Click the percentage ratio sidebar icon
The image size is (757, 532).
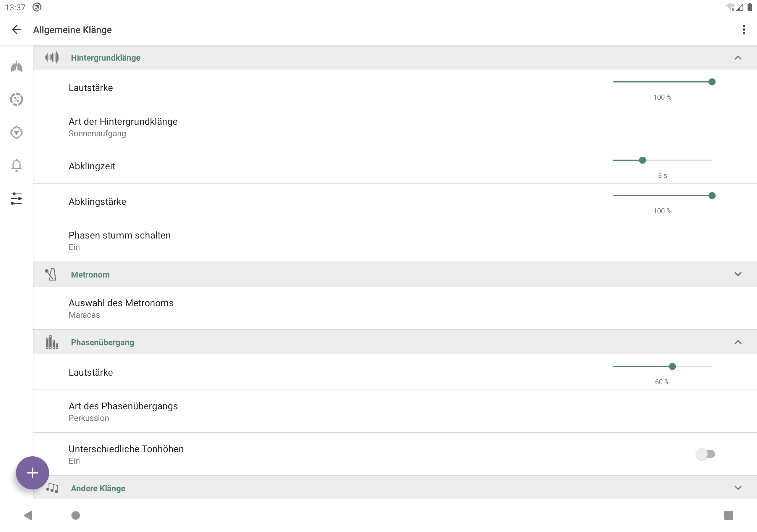click(x=16, y=99)
